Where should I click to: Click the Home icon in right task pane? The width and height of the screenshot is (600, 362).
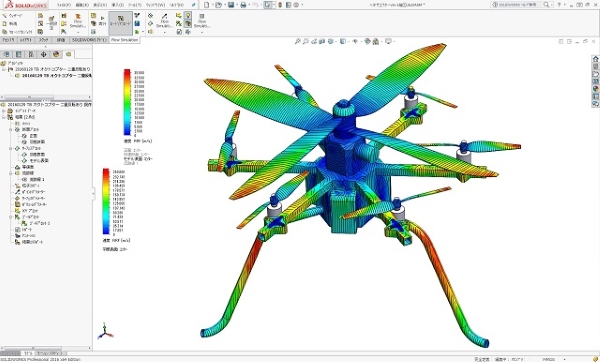pyautogui.click(x=595, y=59)
